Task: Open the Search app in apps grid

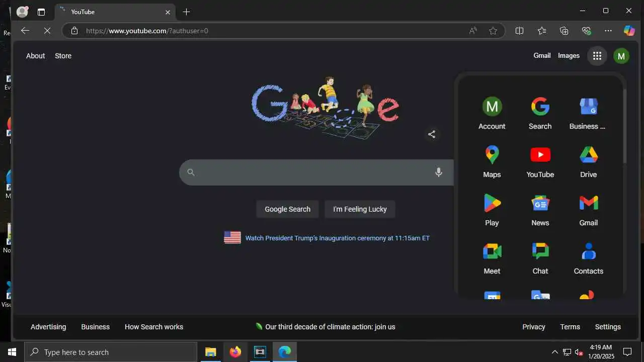Action: [x=540, y=114]
